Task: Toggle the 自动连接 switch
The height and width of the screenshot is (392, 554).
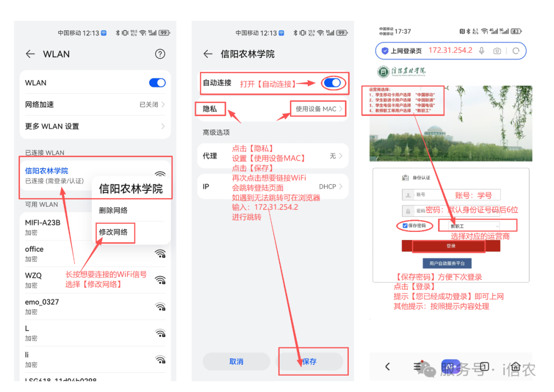Action: click(332, 83)
